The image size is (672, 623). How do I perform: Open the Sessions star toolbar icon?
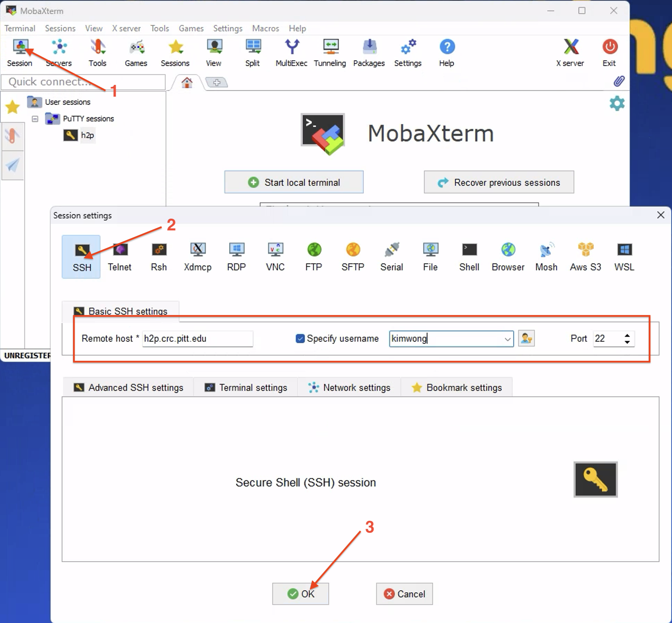coord(175,53)
